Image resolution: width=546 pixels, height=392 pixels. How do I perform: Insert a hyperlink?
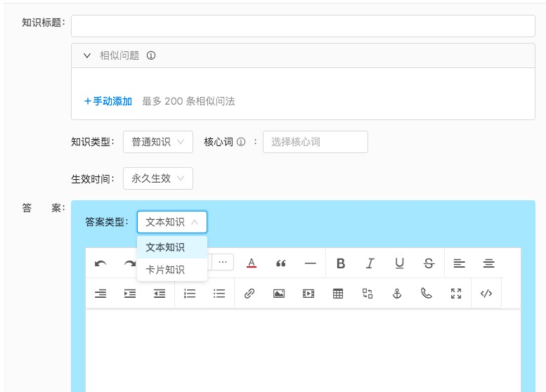coord(249,294)
